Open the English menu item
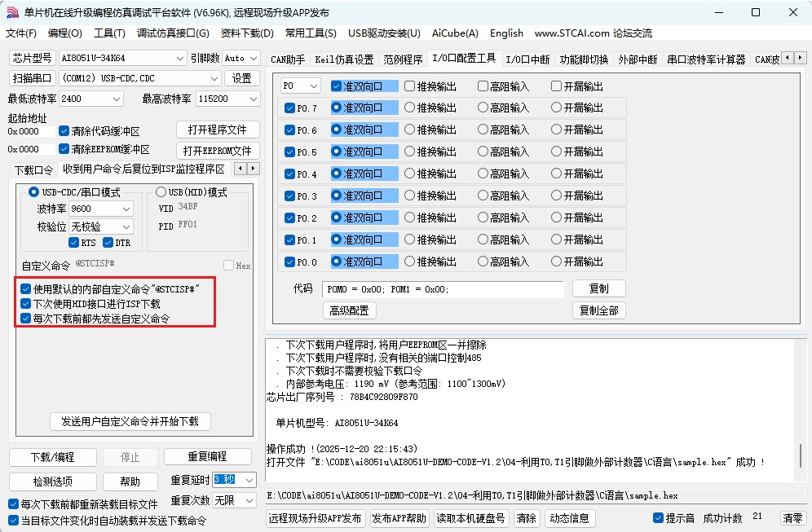The width and height of the screenshot is (812, 532). (x=506, y=33)
